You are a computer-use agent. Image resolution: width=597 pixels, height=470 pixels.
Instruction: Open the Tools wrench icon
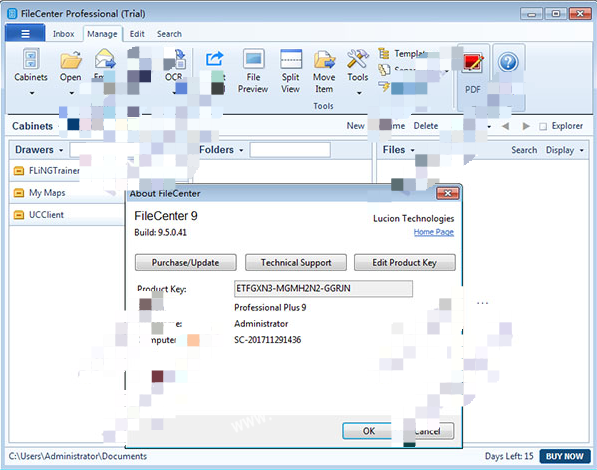click(x=358, y=59)
